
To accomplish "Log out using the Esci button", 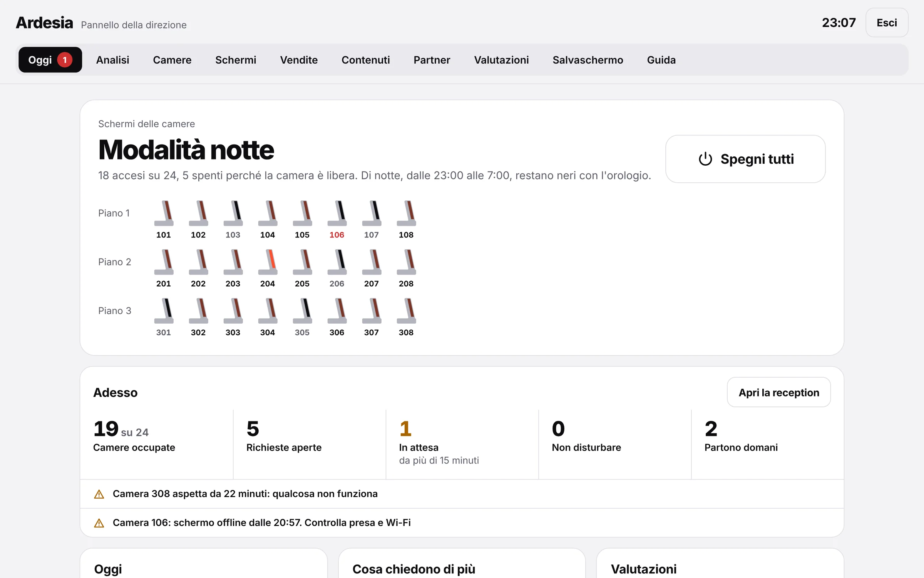I will pyautogui.click(x=887, y=23).
